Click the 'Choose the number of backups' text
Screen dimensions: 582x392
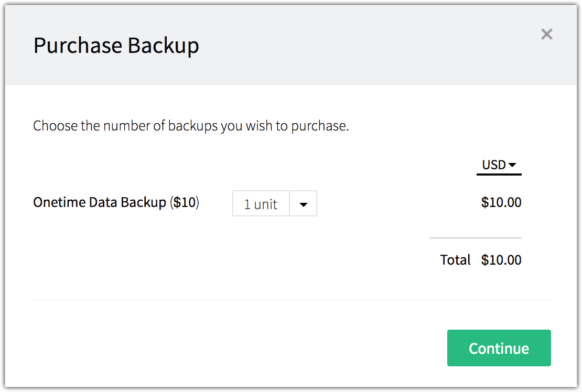(x=191, y=126)
